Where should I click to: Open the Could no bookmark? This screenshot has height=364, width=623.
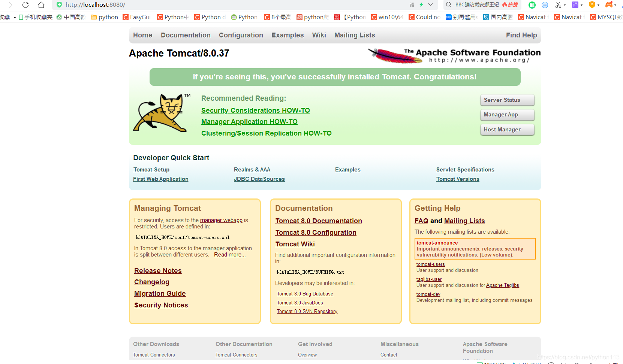tap(424, 17)
